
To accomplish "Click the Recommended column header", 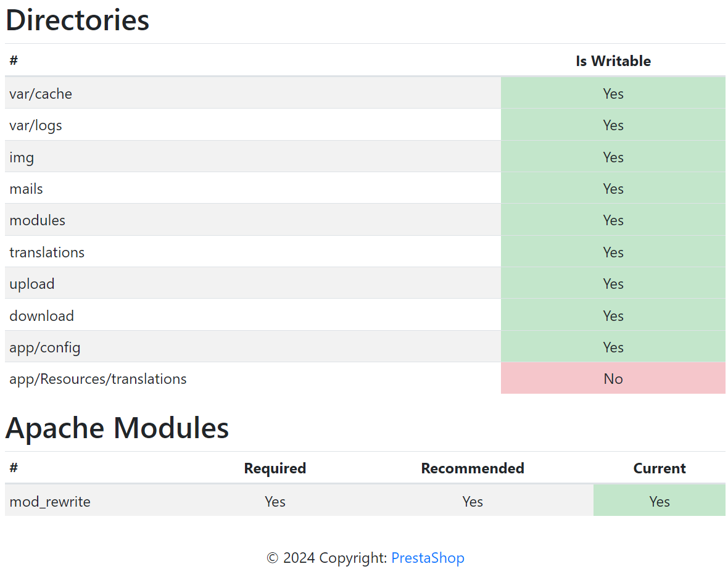I will point(473,468).
